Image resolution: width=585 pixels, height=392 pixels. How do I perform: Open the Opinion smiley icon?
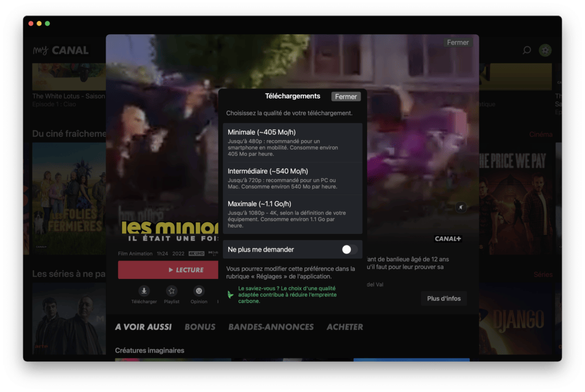pyautogui.click(x=199, y=290)
